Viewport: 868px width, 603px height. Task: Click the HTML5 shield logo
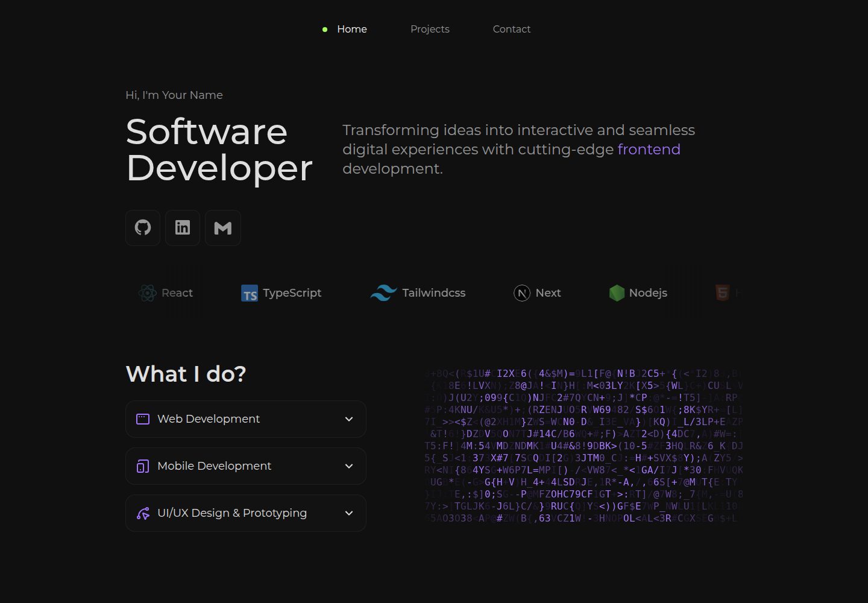point(722,293)
